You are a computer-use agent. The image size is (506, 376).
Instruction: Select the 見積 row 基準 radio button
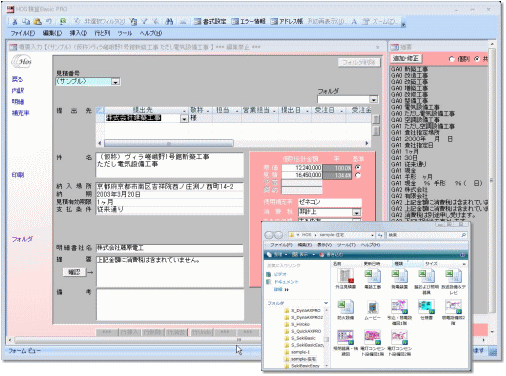[x=358, y=175]
